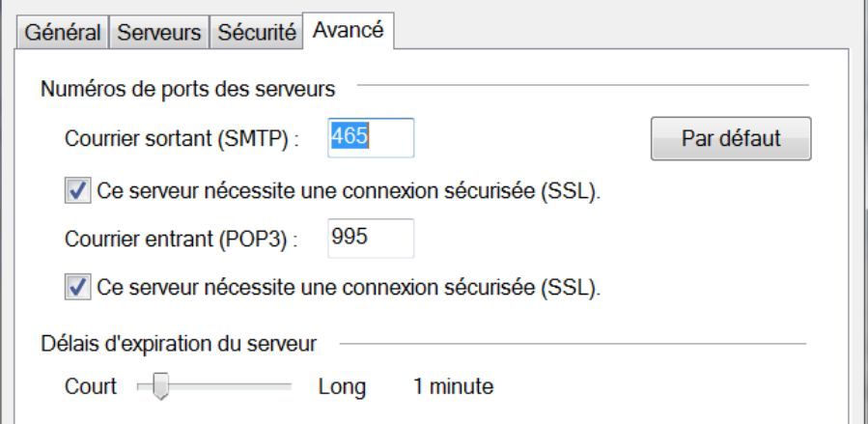The height and width of the screenshot is (424, 868).
Task: Focus the POP3 port field showing 995
Action: pyautogui.click(x=371, y=239)
